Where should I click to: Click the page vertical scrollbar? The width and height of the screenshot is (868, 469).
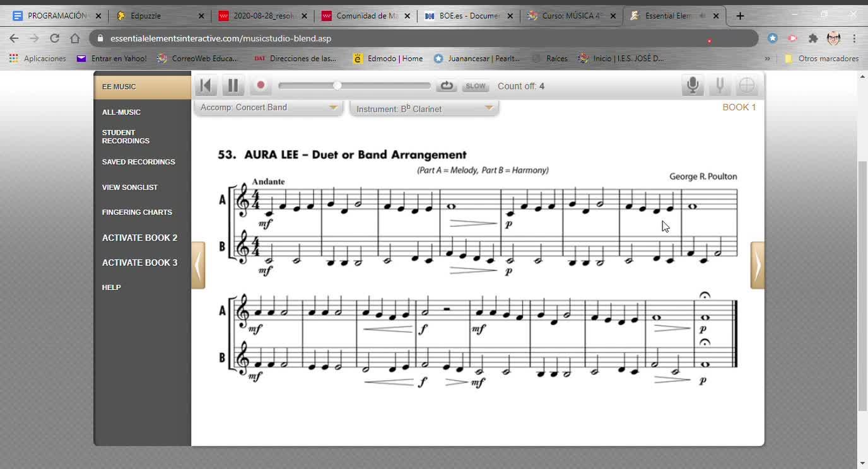point(862,287)
